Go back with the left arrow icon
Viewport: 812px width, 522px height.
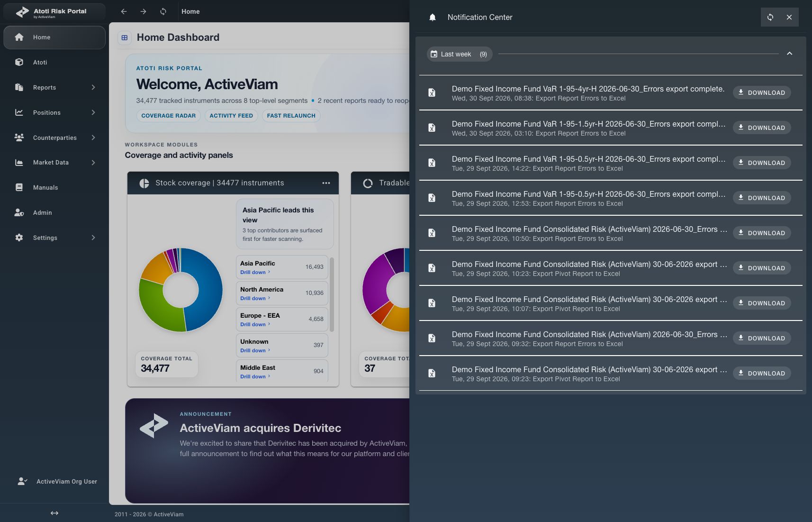(x=124, y=11)
